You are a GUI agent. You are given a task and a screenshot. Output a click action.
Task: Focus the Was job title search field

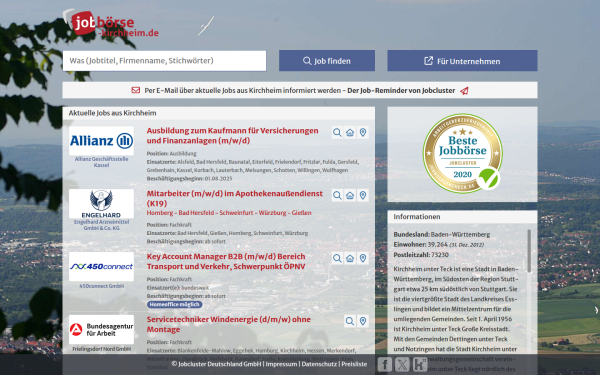click(x=165, y=60)
